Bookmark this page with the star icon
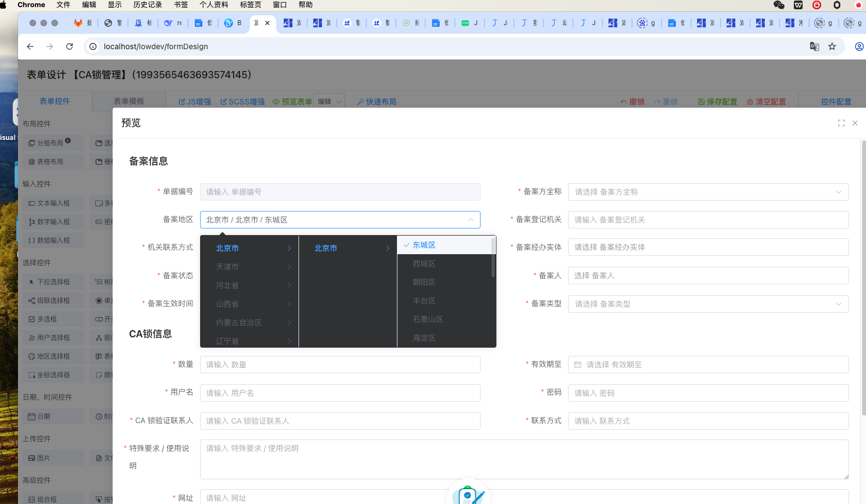This screenshot has width=866, height=504. pos(832,46)
